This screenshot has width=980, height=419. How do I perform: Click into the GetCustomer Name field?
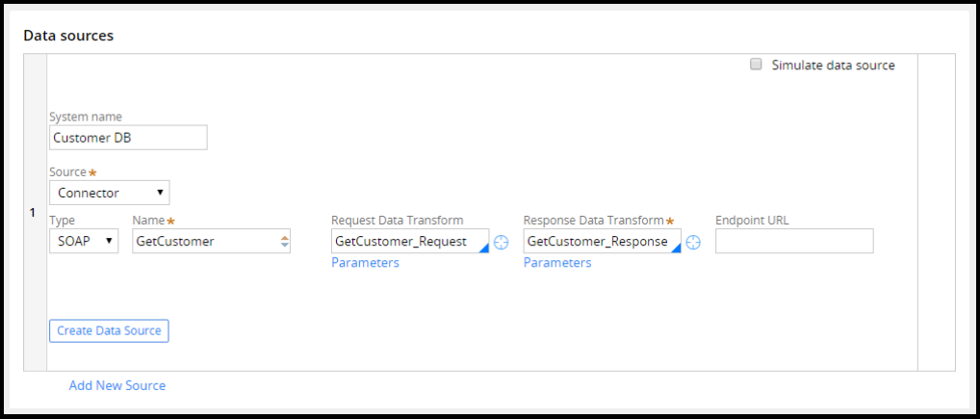204,241
